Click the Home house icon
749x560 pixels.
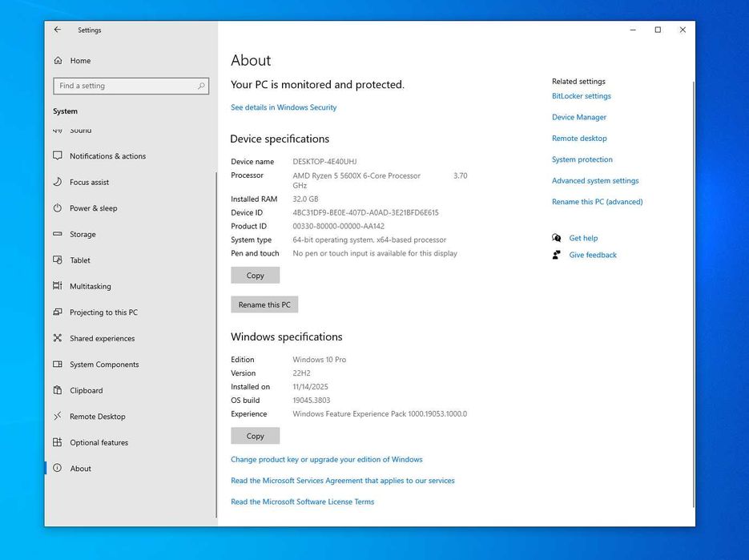tap(58, 60)
